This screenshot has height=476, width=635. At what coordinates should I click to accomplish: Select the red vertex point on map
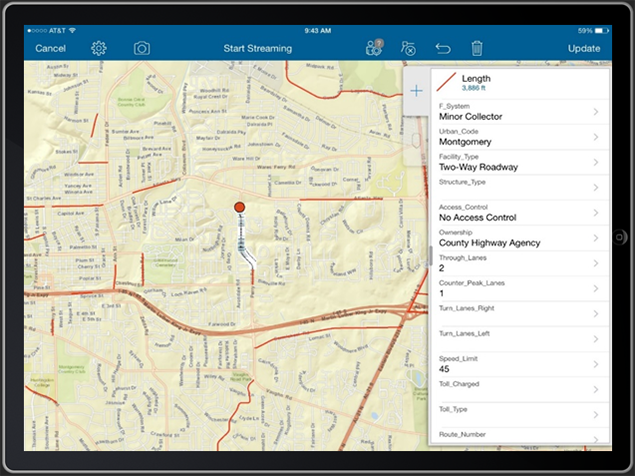[239, 207]
